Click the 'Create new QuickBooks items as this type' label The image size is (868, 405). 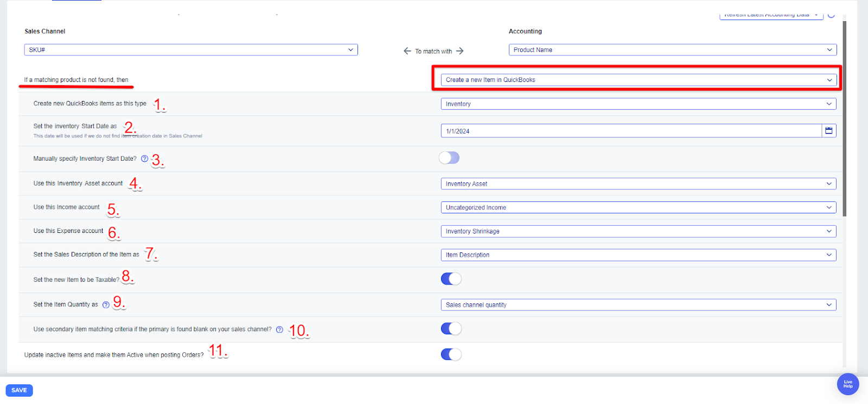pos(90,104)
